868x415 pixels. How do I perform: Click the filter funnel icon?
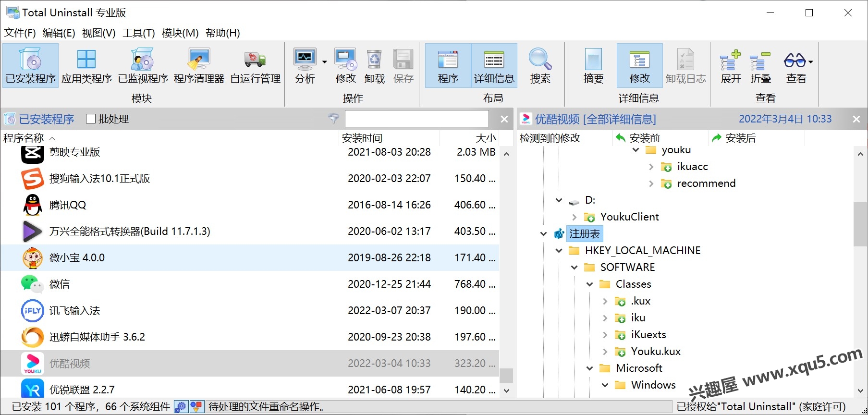point(333,119)
